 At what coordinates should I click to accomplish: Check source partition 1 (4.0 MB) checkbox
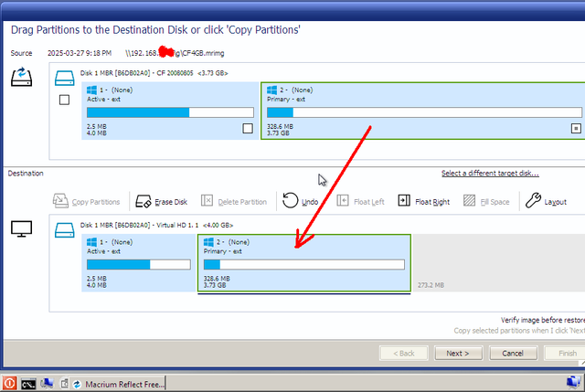click(248, 128)
